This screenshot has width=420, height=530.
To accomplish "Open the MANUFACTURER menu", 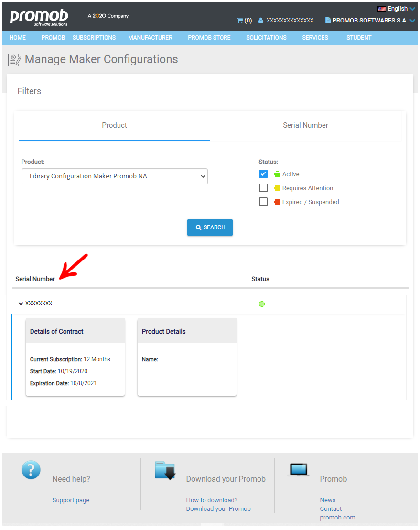I will [151, 38].
